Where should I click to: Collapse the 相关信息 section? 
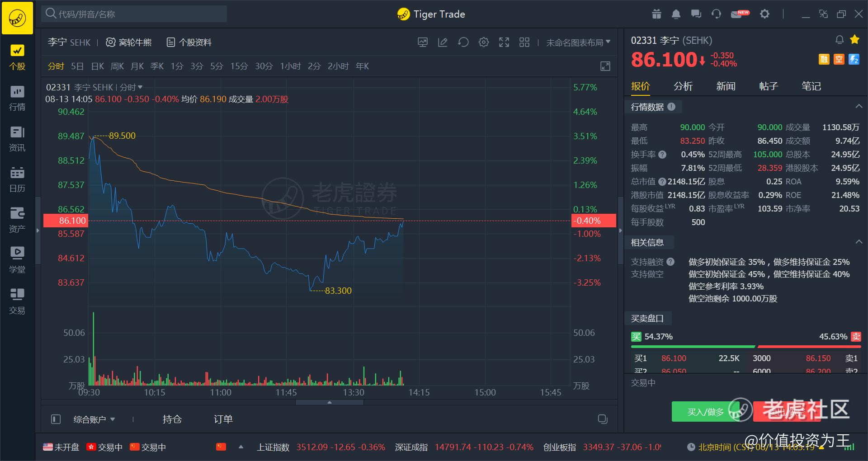coord(859,242)
